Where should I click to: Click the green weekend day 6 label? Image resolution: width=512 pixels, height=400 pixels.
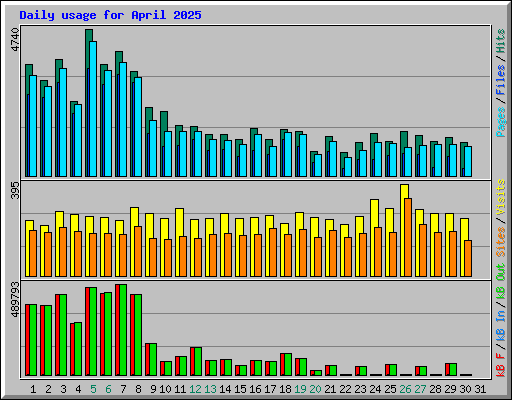point(108,389)
